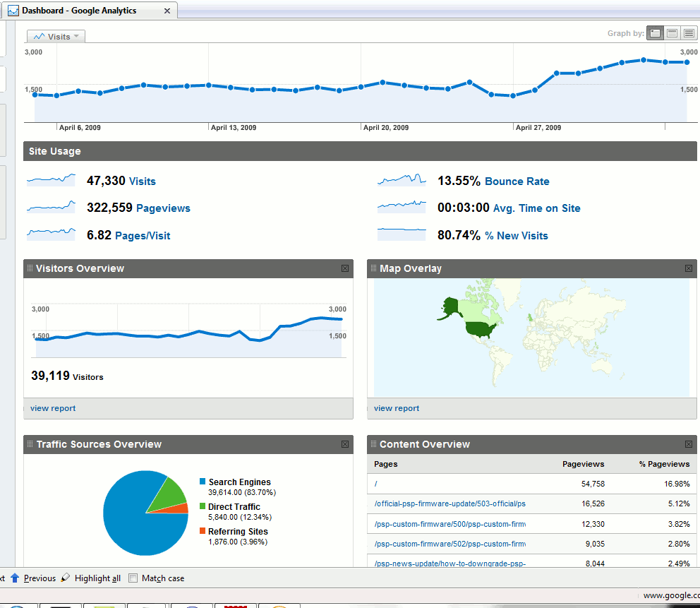
Task: Open view report under Visitors Overview
Action: tap(53, 408)
